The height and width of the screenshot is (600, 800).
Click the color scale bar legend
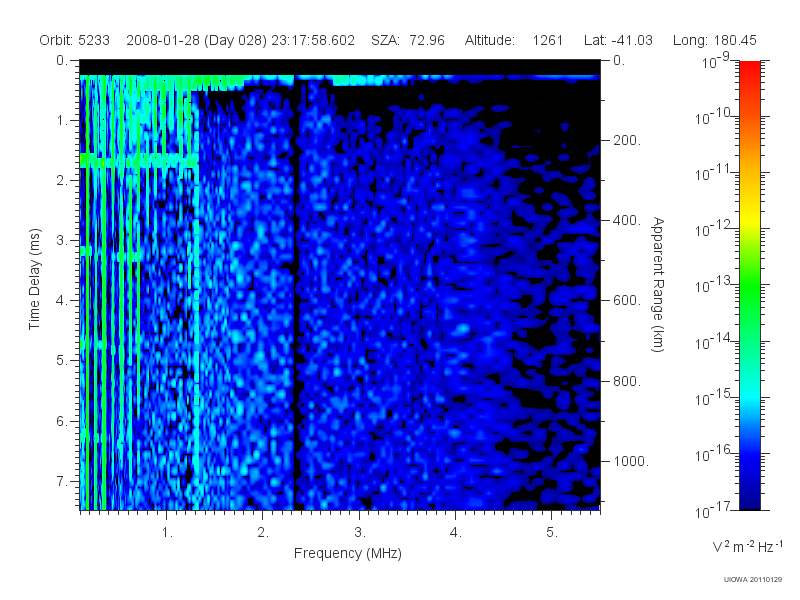(x=749, y=285)
